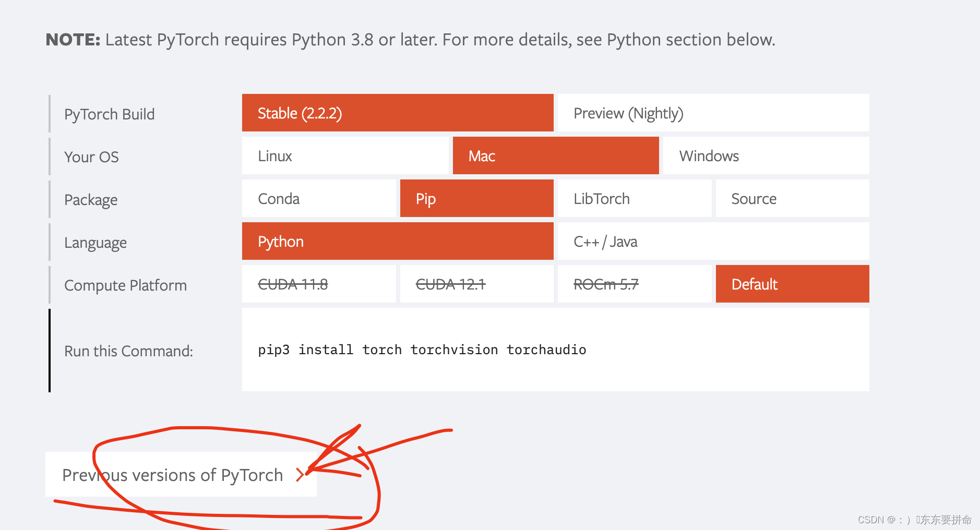Select Source package option

point(793,198)
